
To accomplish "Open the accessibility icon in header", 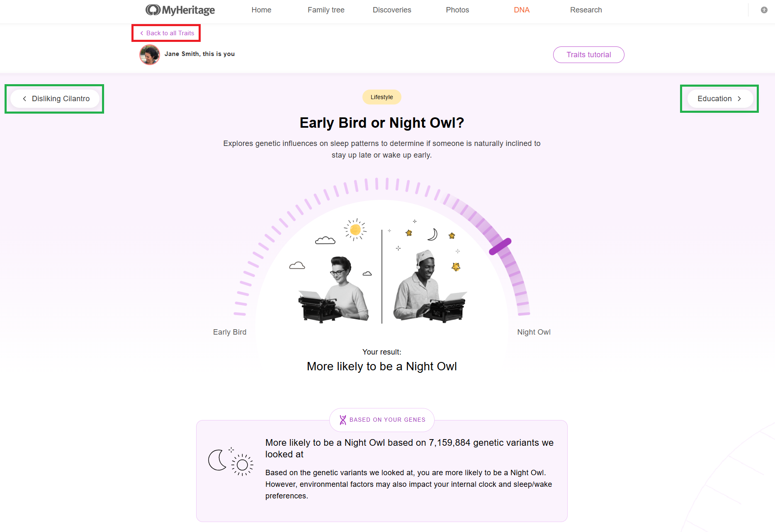I will 764,10.
